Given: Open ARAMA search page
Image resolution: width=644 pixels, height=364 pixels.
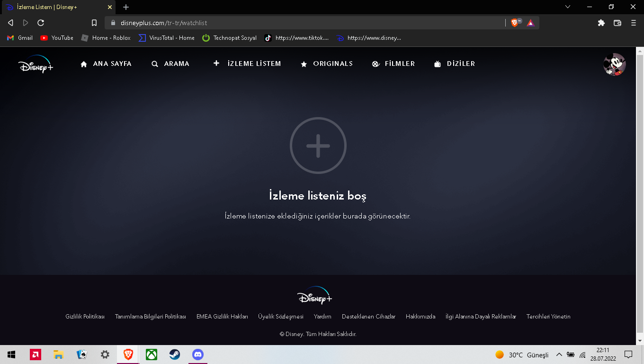Looking at the screenshot, I should (x=170, y=64).
